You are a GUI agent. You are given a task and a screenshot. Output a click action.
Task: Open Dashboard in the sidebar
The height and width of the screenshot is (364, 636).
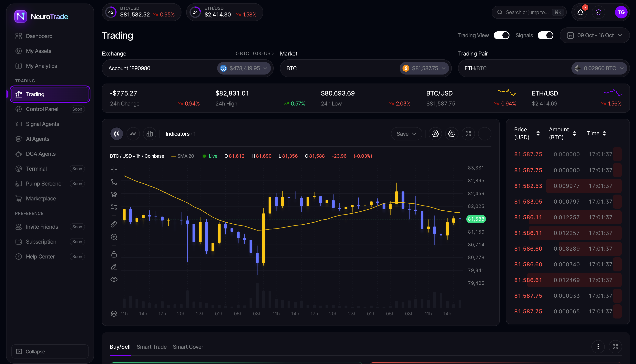click(x=50, y=36)
